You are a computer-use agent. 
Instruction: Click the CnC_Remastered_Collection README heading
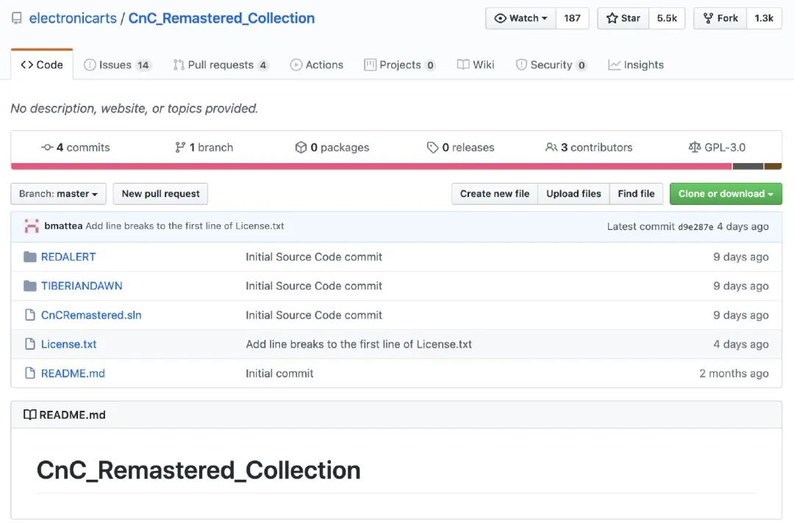click(198, 470)
